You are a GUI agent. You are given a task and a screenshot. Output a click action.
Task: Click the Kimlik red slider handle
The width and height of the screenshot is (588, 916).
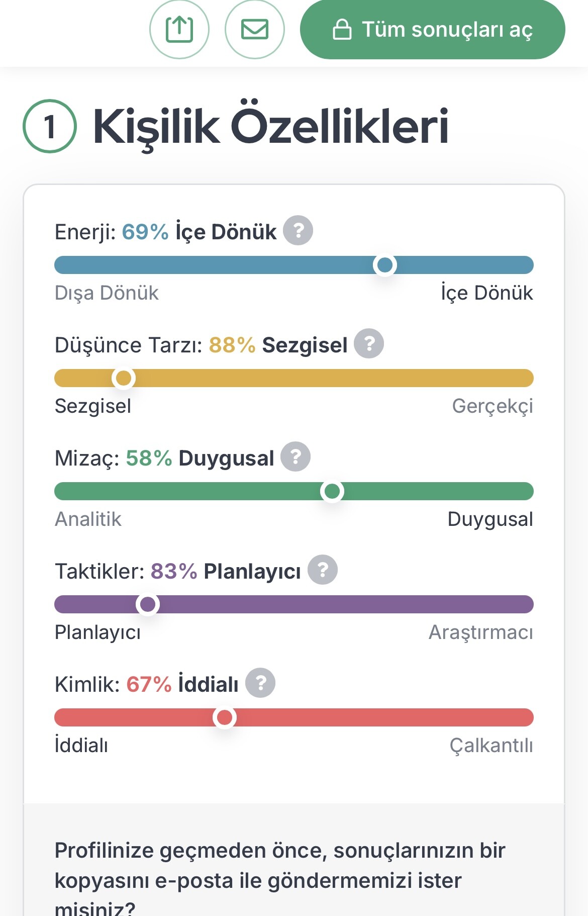(x=225, y=717)
